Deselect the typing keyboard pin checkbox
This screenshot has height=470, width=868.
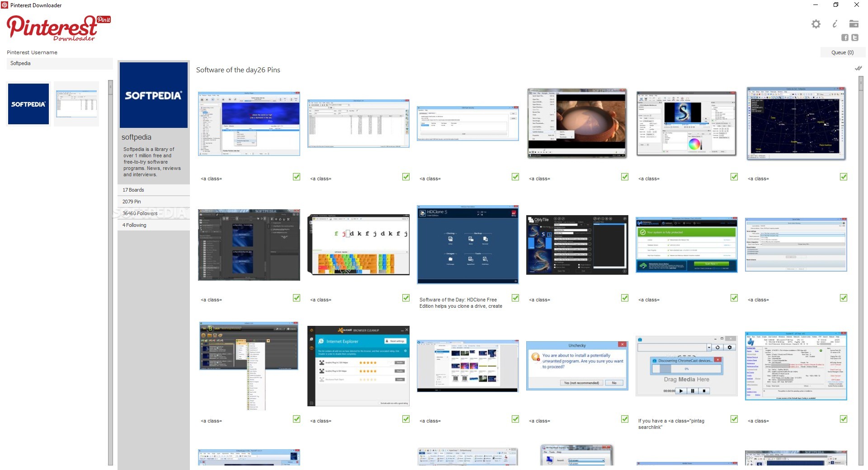406,298
